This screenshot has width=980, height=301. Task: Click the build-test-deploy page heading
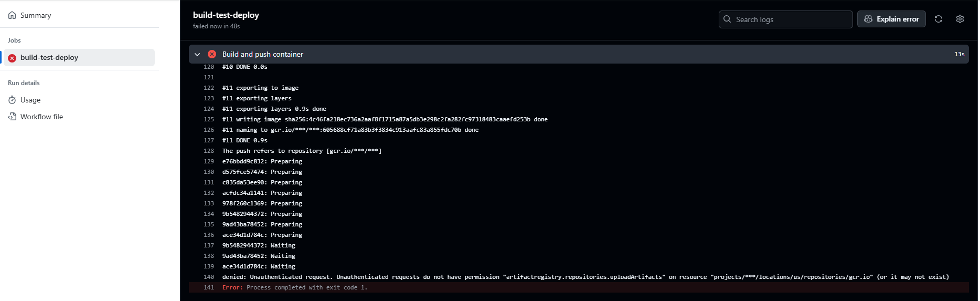pyautogui.click(x=226, y=15)
